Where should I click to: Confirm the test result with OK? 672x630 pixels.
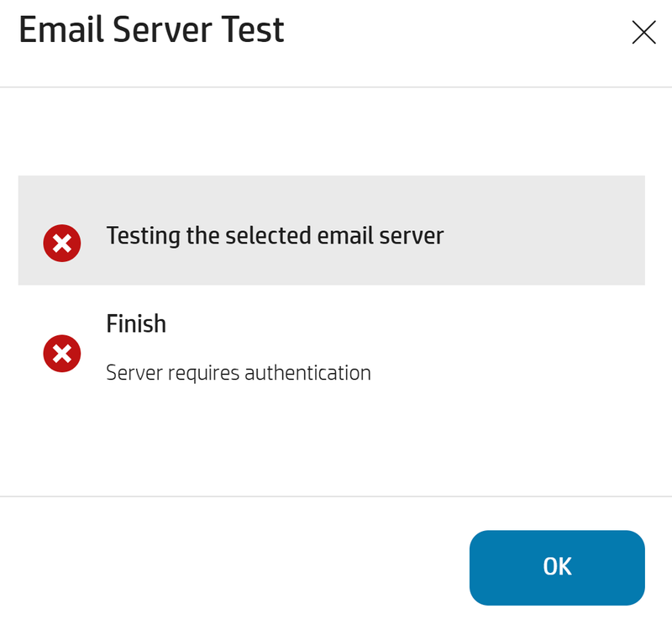tap(557, 567)
